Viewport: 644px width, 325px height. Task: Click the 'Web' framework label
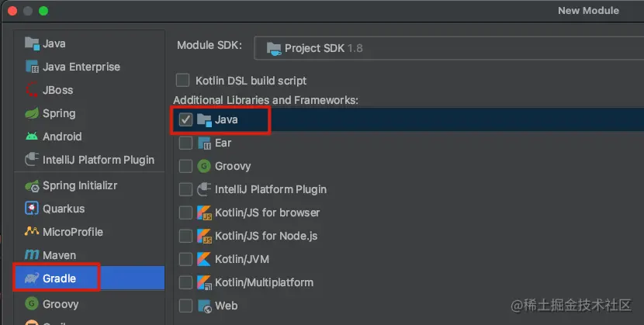pyautogui.click(x=227, y=306)
